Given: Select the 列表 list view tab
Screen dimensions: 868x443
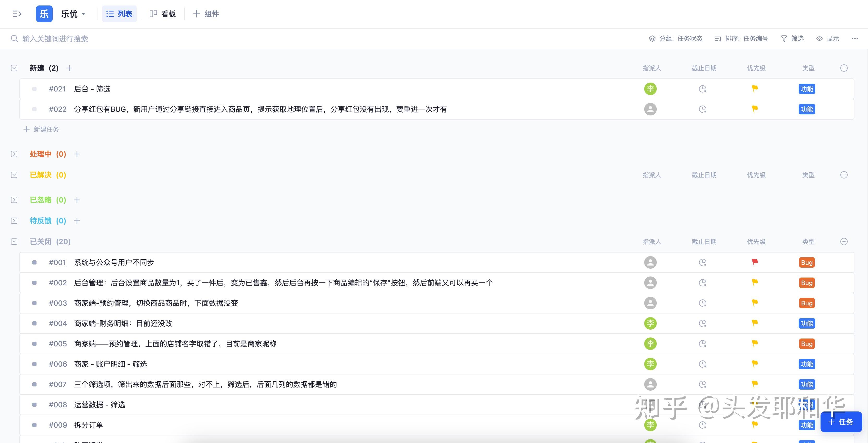Looking at the screenshot, I should [119, 14].
